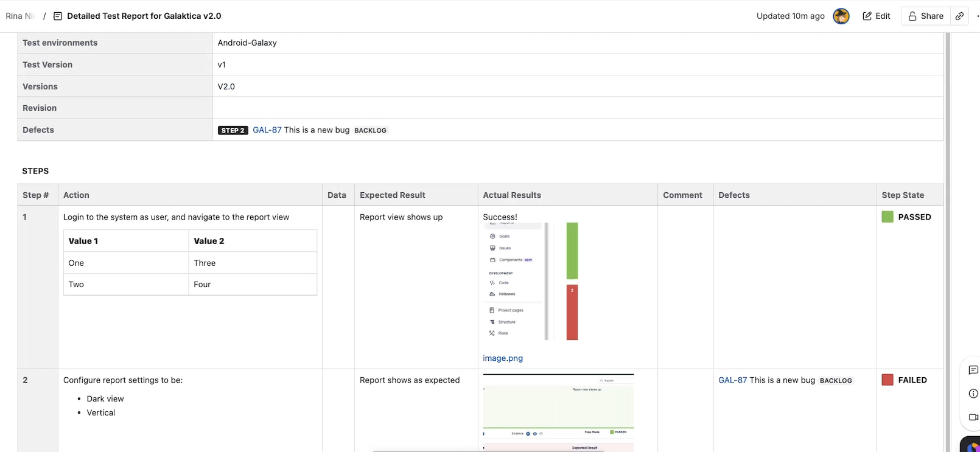This screenshot has width=980, height=452.
Task: Copy the page link with the chain icon
Action: (959, 16)
